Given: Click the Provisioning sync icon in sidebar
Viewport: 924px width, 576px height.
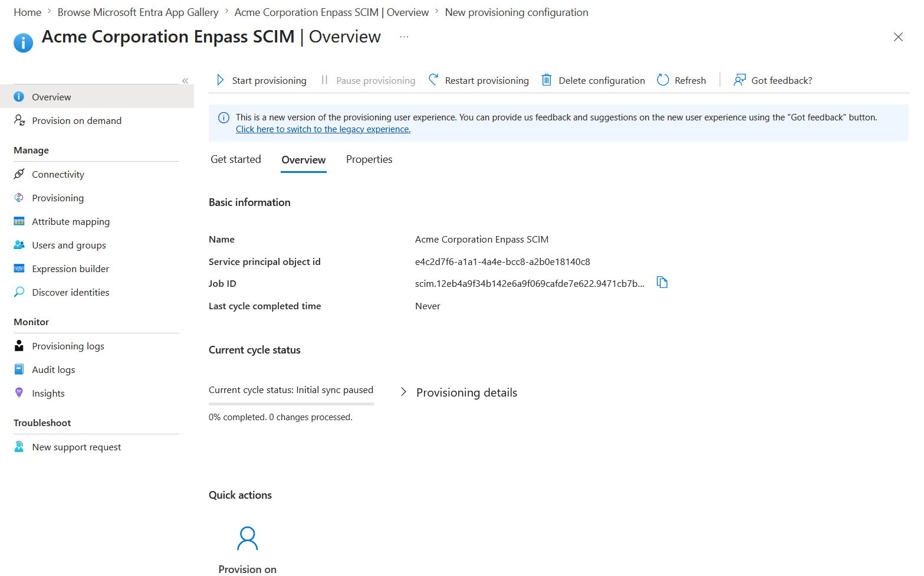Looking at the screenshot, I should 19,198.
